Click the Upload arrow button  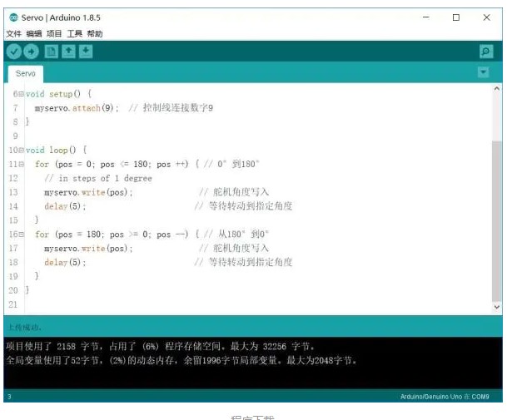tap(32, 52)
